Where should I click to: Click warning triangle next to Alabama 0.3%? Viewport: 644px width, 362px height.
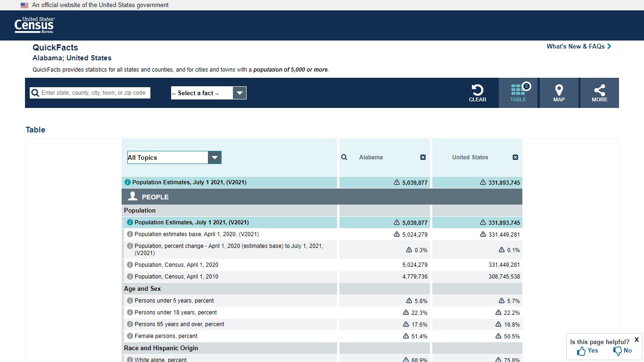tap(409, 250)
